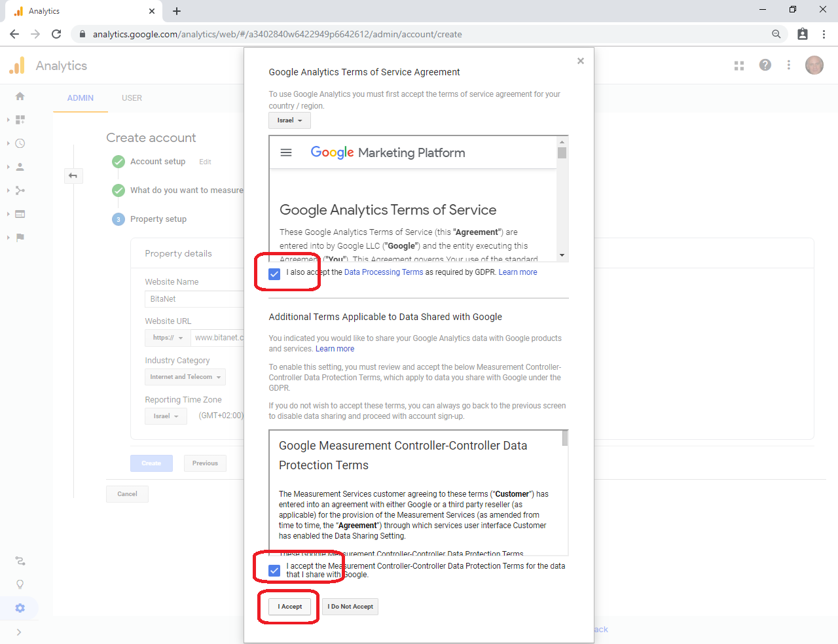Click the Website Name input field

194,299
